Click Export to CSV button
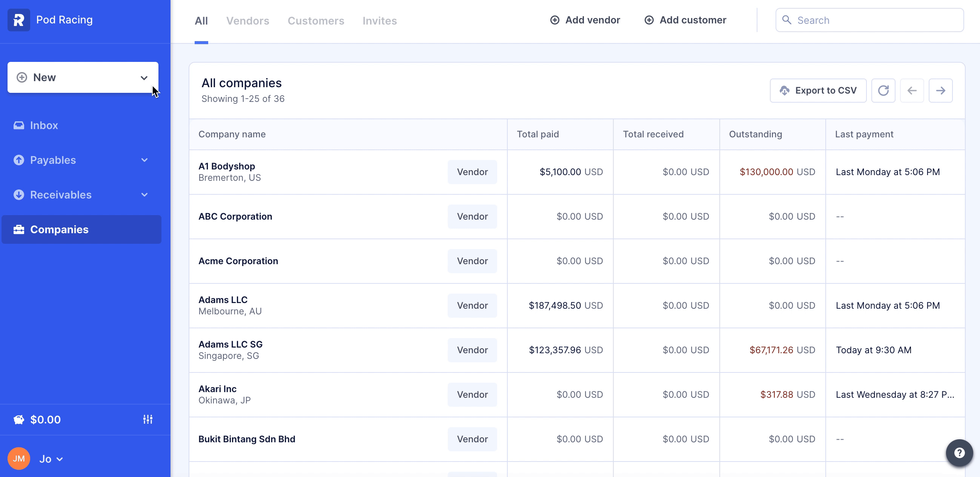 [818, 91]
